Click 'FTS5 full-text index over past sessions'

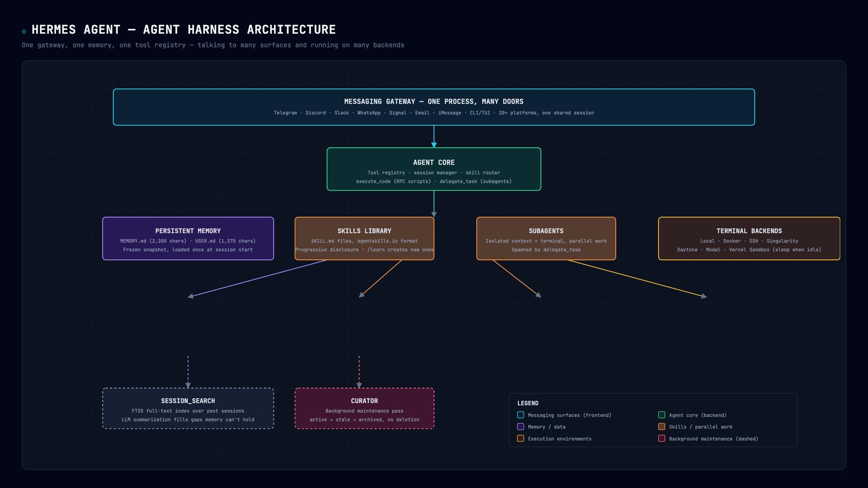188,411
